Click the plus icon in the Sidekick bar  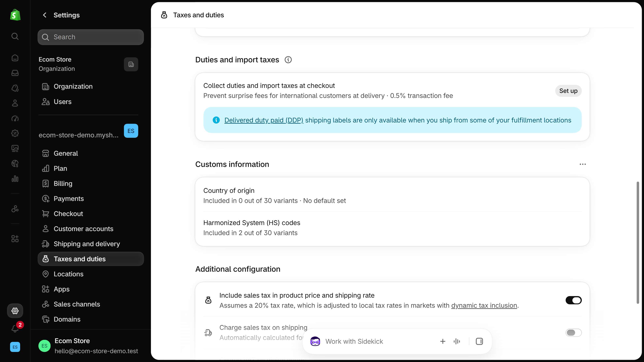[443, 341]
